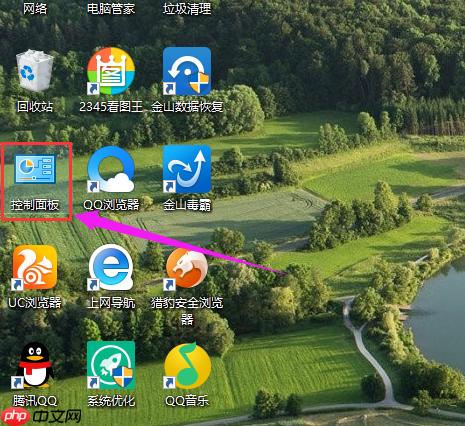This screenshot has height=426, width=465.
Task: Open the 腾讯QQ penguin icon
Action: [35, 365]
